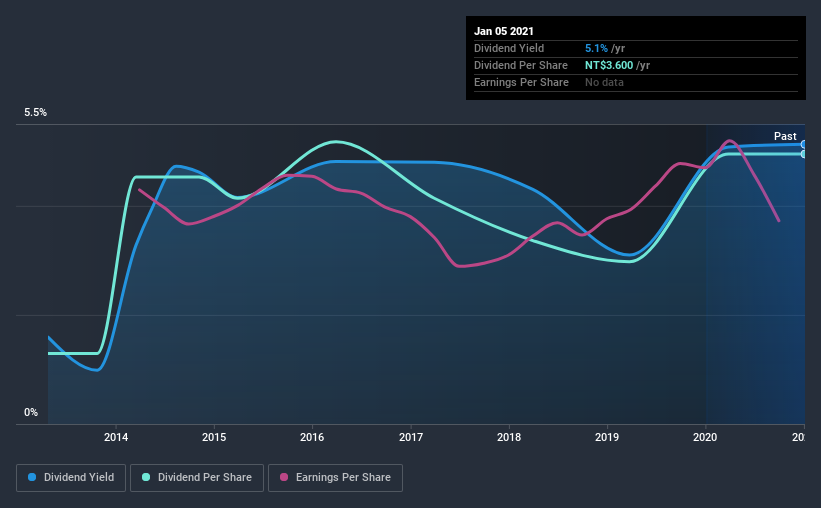
Task: Click the NT$3.600 dividend per share value
Action: [x=609, y=65]
